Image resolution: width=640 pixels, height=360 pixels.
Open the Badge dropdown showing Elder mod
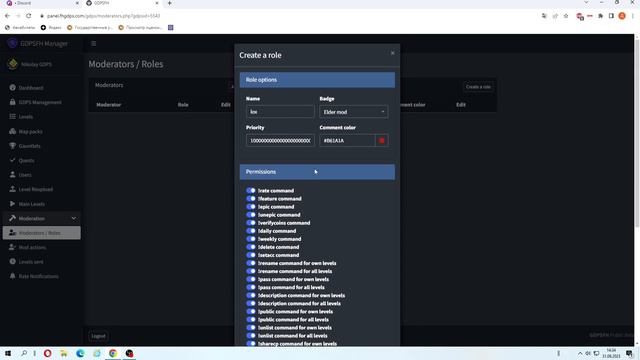point(353,112)
